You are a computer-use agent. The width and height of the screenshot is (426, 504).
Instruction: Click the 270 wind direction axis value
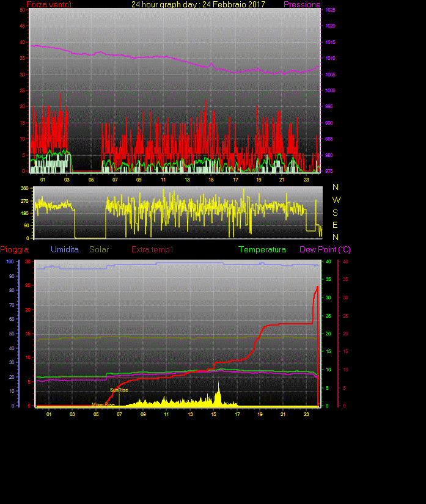(25, 201)
